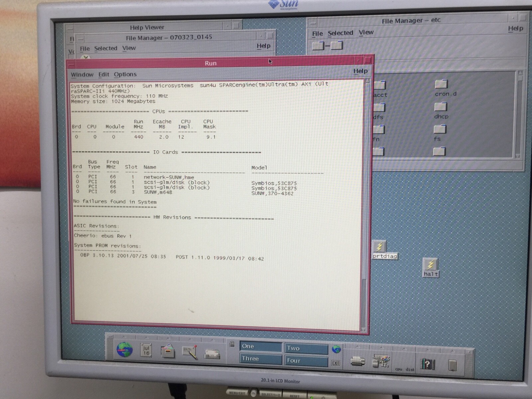The width and height of the screenshot is (532, 399).
Task: Expand subpanel arrow above text note icon
Action: tap(190, 340)
